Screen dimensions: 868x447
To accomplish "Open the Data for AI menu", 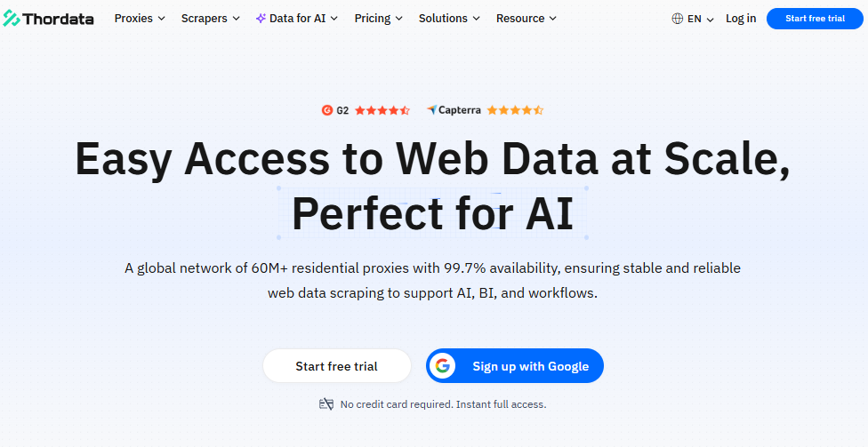I will click(x=303, y=19).
